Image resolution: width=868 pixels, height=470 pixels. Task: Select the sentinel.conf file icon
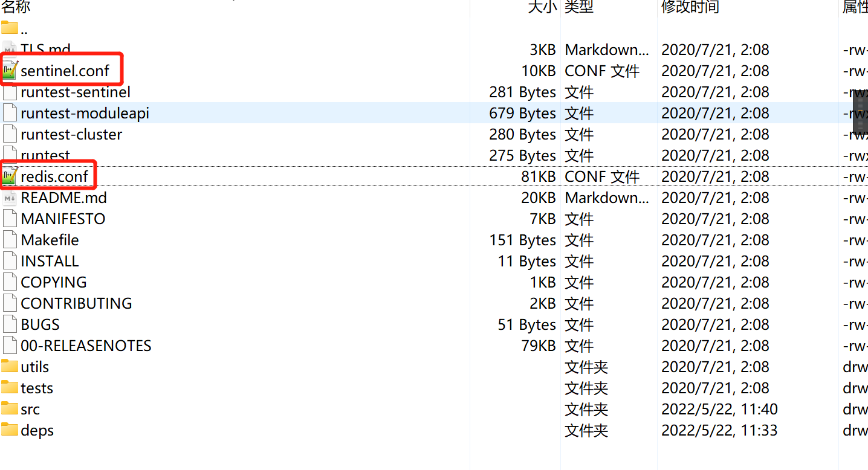click(x=10, y=71)
